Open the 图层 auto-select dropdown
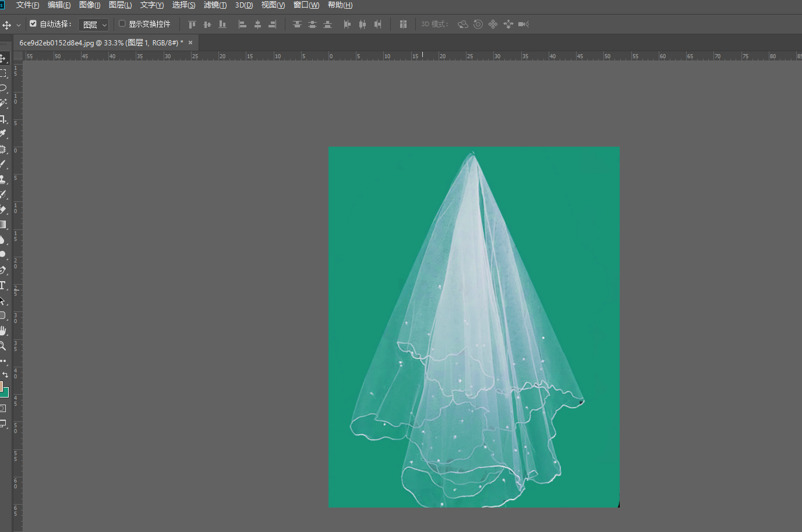802x532 pixels. (94, 25)
